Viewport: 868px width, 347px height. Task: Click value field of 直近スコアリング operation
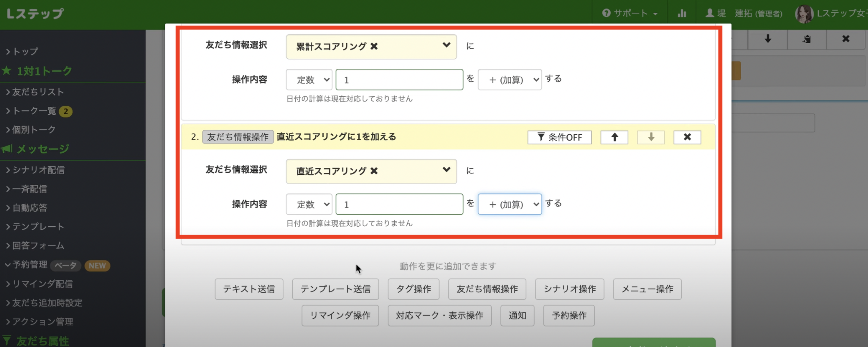coord(399,204)
